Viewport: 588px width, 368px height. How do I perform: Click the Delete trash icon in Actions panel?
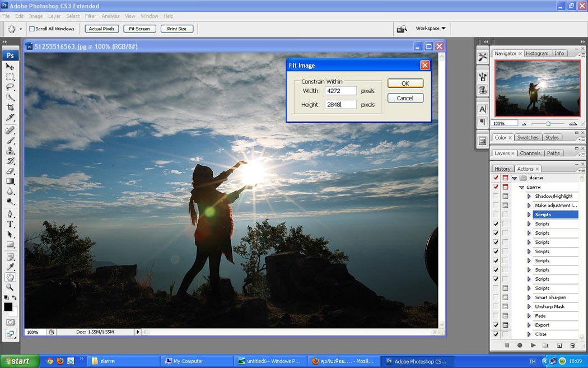[572, 346]
